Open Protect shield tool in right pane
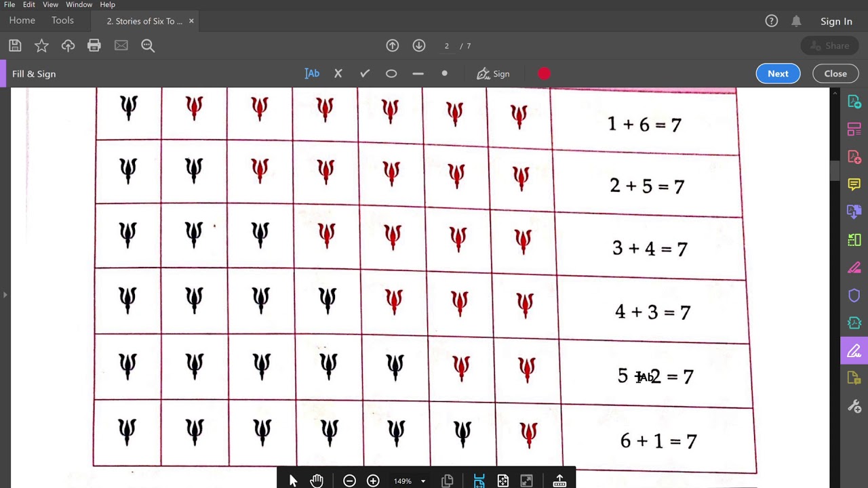 [854, 296]
